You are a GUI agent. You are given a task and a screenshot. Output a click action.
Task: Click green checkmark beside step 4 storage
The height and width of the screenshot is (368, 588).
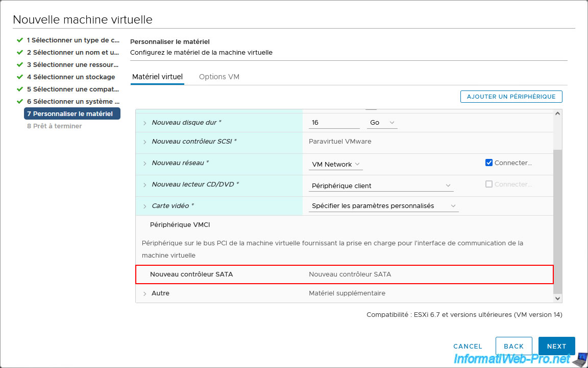tap(20, 77)
